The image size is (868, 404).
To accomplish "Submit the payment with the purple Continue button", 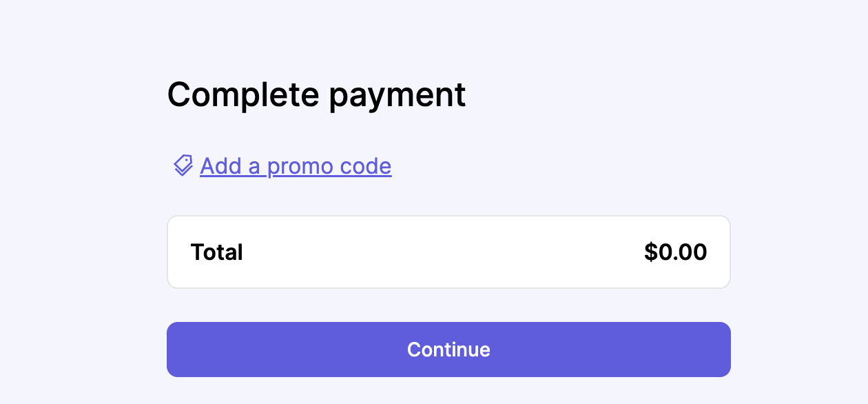I will coord(448,350).
